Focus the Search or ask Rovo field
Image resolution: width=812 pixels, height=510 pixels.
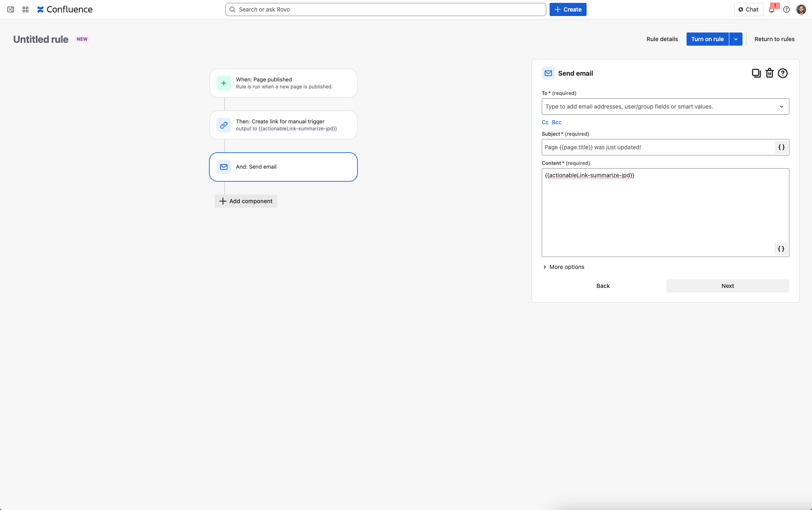[386, 9]
